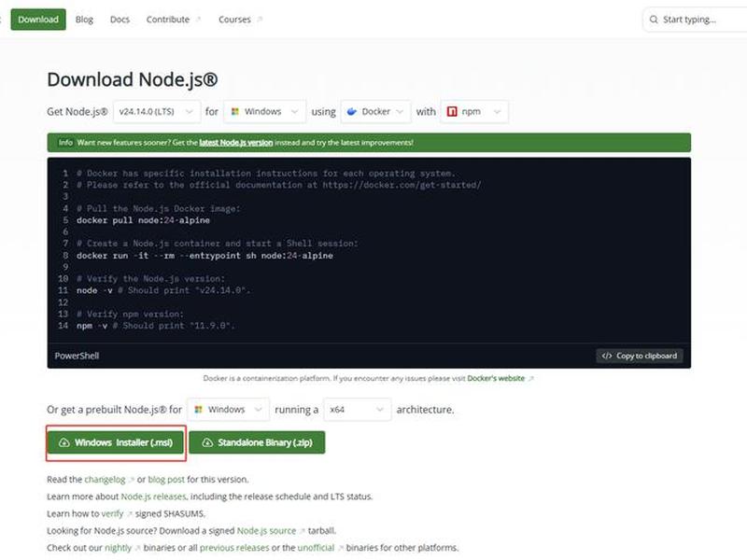
Task: Open the nightly binaries link
Action: pyautogui.click(x=119, y=548)
